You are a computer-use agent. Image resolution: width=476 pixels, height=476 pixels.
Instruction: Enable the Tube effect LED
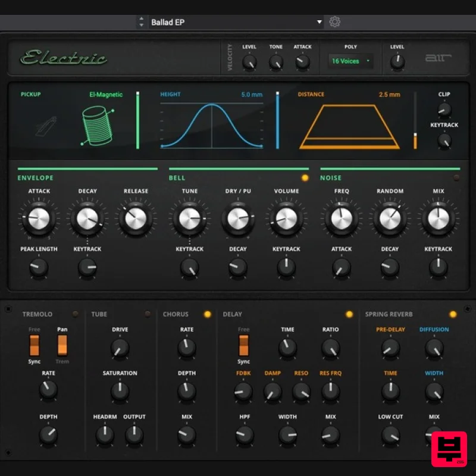click(148, 314)
